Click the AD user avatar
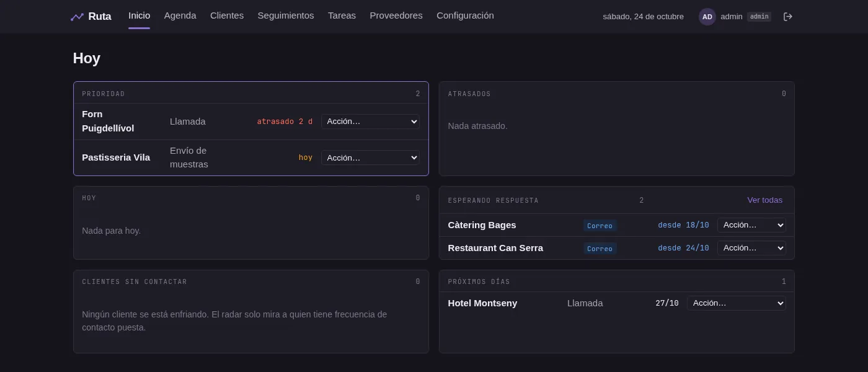Image resolution: width=868 pixels, height=372 pixels. pos(707,17)
